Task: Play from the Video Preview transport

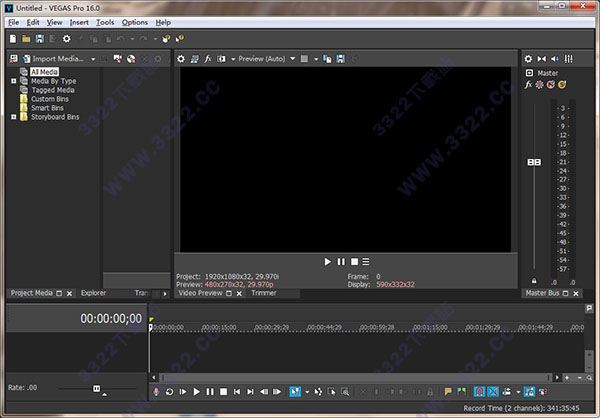Action: click(328, 262)
